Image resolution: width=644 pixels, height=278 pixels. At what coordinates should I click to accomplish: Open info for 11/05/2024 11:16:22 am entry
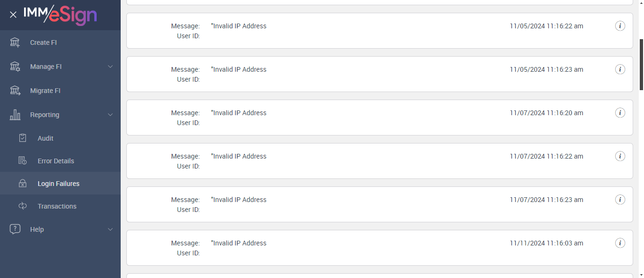pos(620,26)
